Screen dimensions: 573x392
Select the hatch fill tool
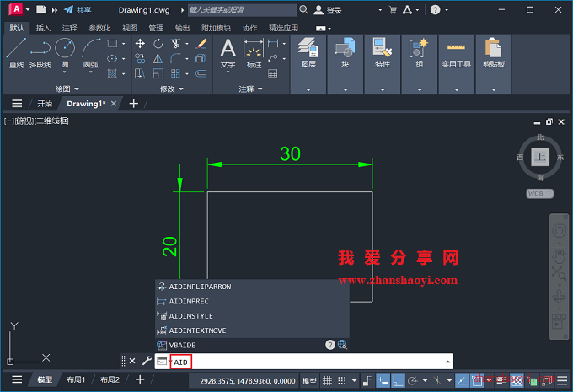[x=112, y=73]
